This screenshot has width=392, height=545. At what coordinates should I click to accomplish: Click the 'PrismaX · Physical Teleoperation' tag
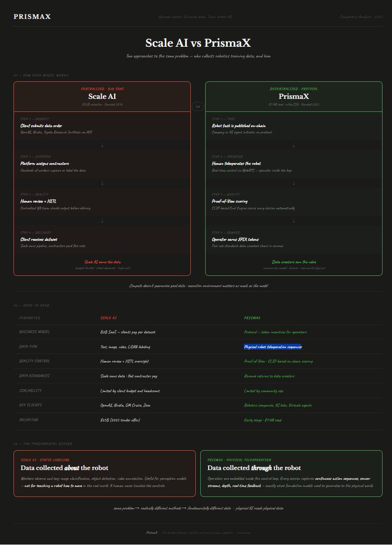(239, 460)
